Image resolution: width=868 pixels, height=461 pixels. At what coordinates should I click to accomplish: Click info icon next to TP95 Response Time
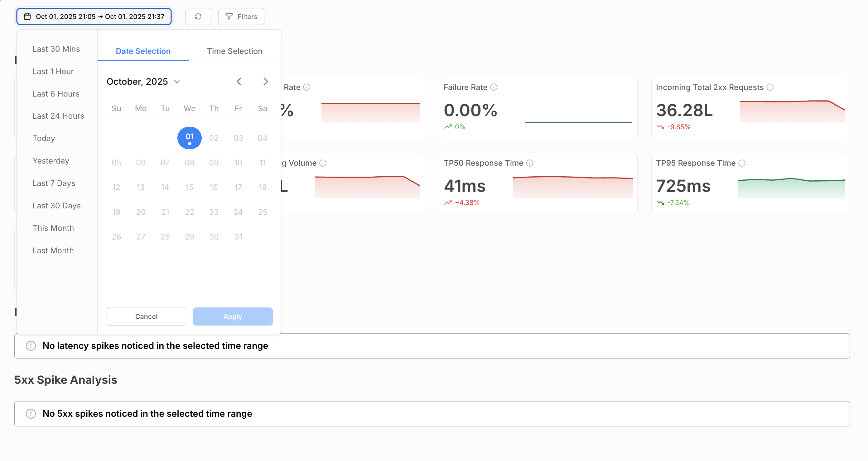click(x=742, y=163)
